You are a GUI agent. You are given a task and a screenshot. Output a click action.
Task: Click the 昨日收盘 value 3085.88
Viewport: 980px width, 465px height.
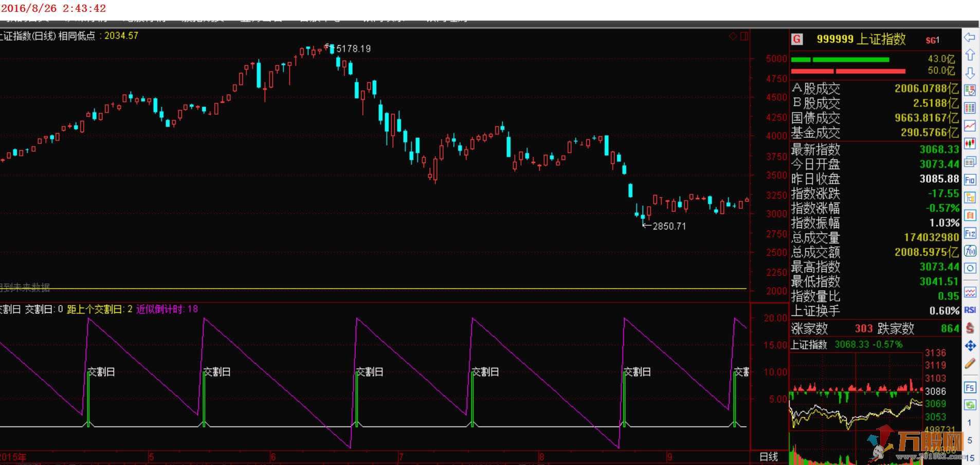point(939,179)
